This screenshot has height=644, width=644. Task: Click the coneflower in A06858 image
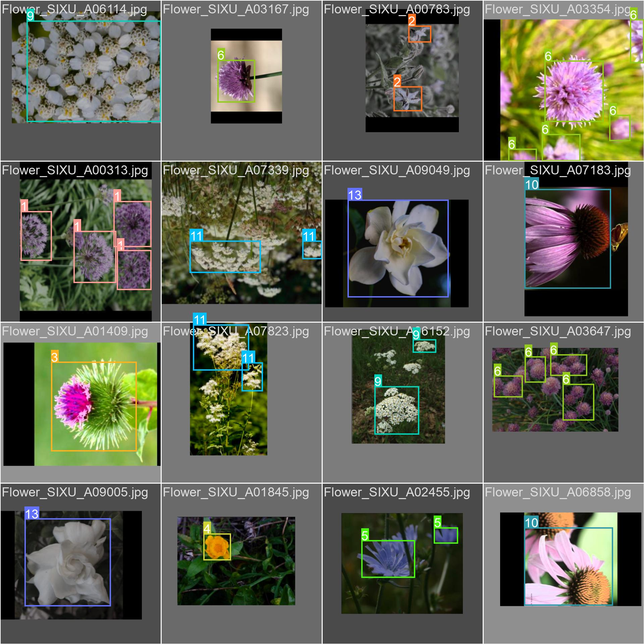coord(569,566)
